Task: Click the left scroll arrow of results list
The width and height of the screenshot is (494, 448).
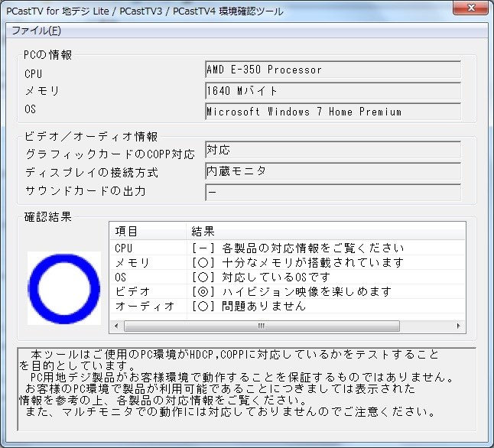Action: tap(116, 326)
